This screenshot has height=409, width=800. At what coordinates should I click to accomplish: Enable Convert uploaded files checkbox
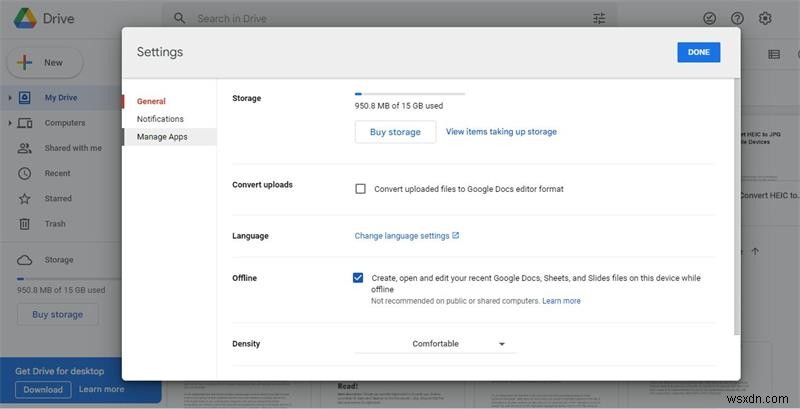click(x=360, y=189)
